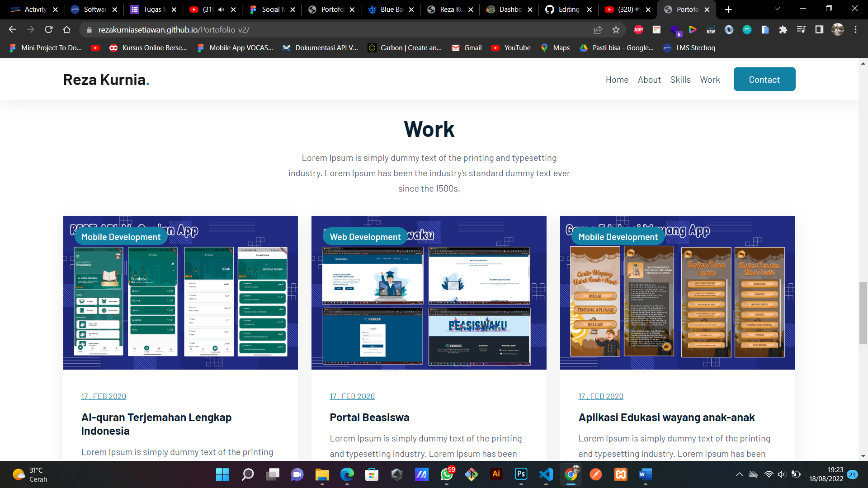Select the Skills navigation item
The width and height of the screenshot is (868, 488).
point(680,79)
